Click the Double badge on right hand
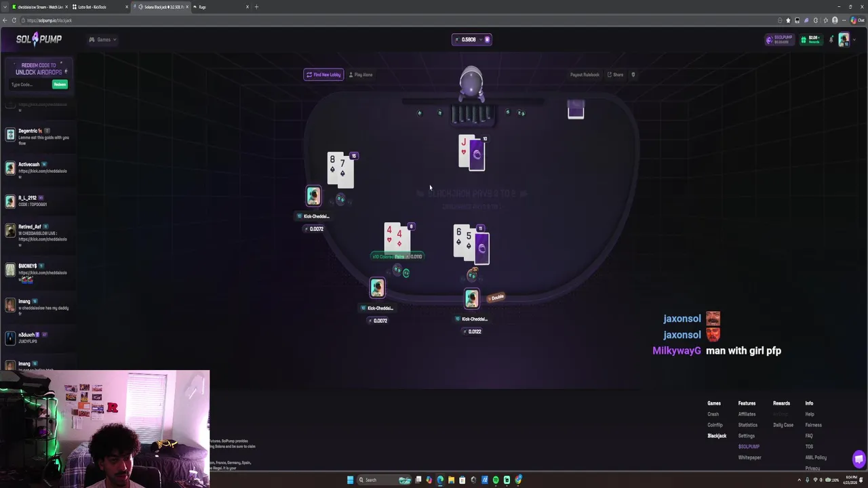Viewport: 868px width, 488px height. coord(497,297)
